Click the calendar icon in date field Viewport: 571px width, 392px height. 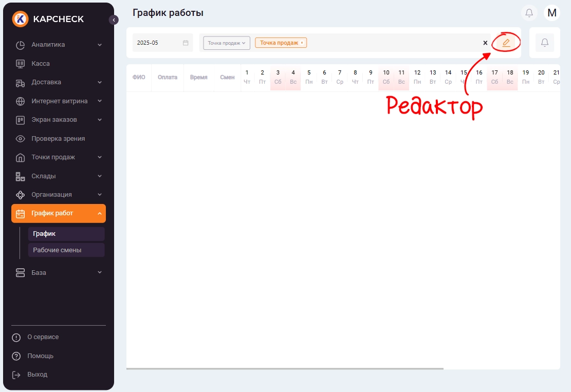[x=186, y=43]
